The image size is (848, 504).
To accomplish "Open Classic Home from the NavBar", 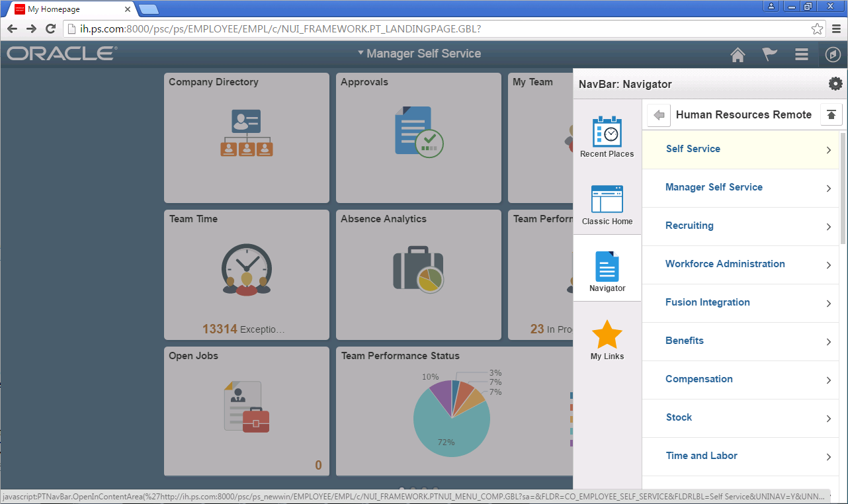I will [607, 204].
